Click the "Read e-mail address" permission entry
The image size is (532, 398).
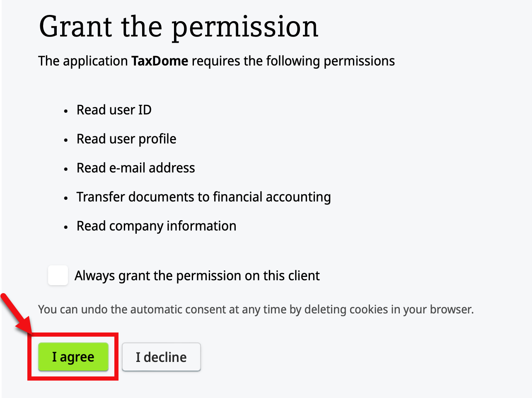pos(135,168)
